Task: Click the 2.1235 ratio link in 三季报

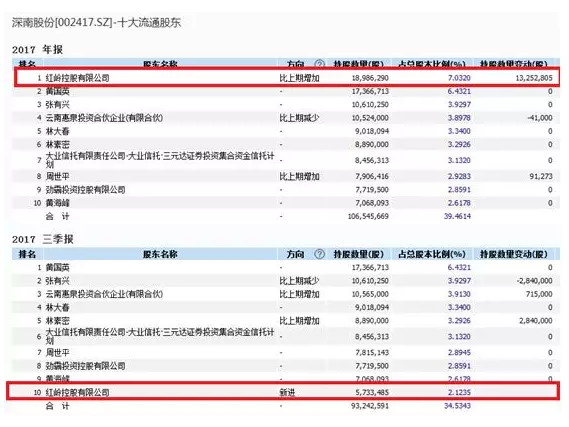Action: tap(459, 392)
